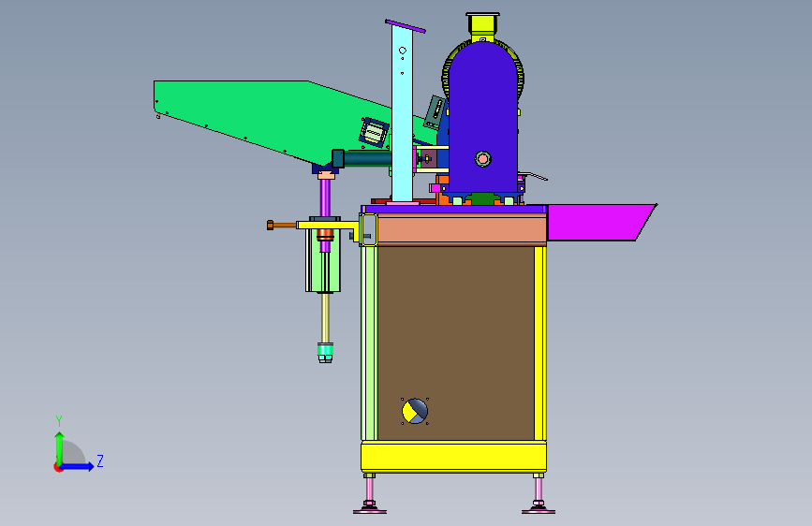The image size is (812, 526).
Task: Select the orange bolt on the yellow bracket
Action: [x=281, y=225]
